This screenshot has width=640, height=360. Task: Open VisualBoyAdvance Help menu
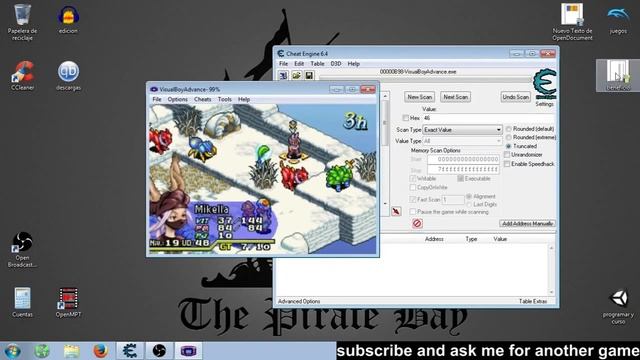click(x=244, y=100)
